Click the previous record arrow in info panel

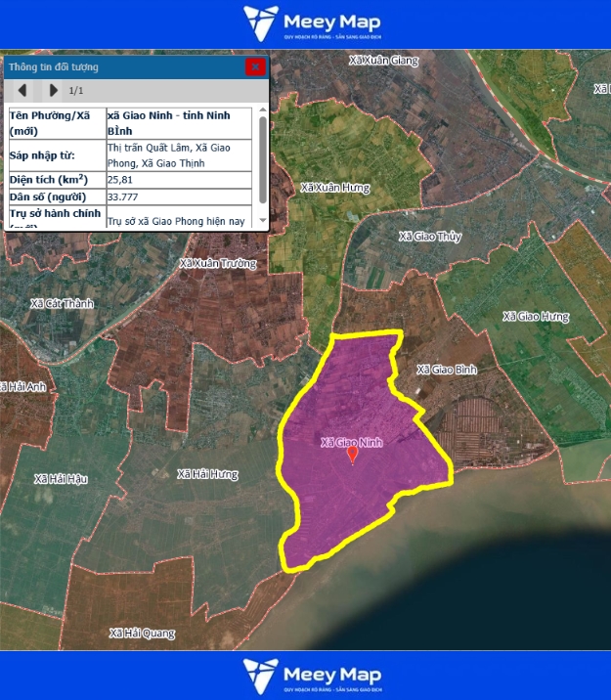(x=22, y=91)
